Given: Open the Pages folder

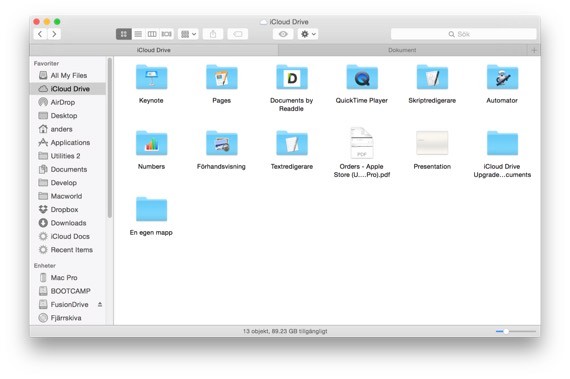Looking at the screenshot, I should coord(221,77).
